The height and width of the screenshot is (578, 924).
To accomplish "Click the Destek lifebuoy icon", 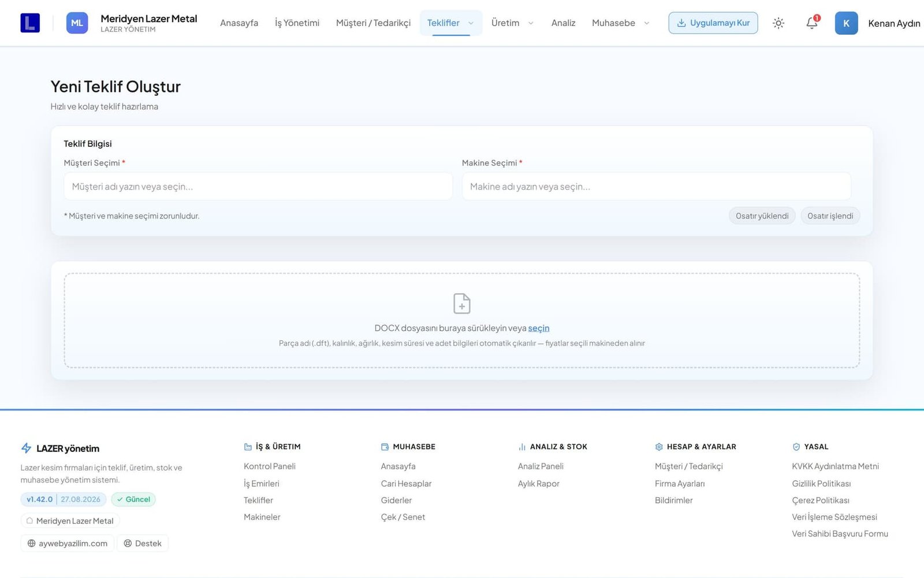I will [128, 543].
